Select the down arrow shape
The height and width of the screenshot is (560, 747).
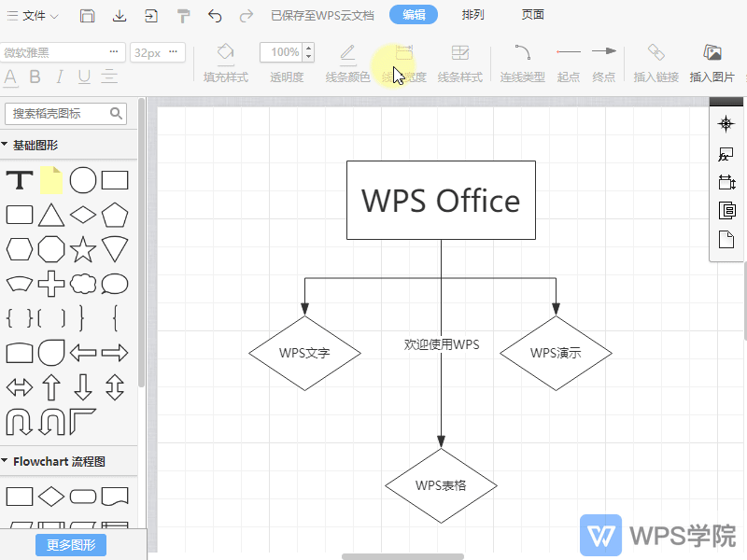(x=83, y=387)
